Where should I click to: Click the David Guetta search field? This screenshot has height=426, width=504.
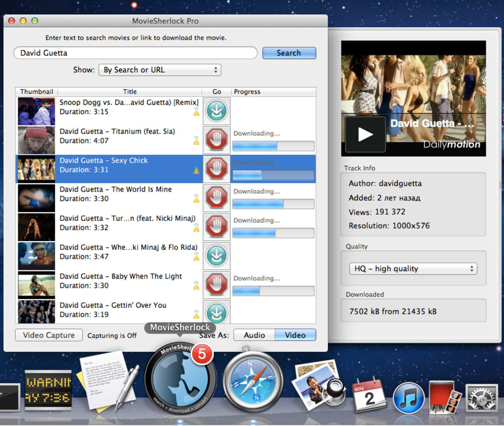pyautogui.click(x=135, y=53)
